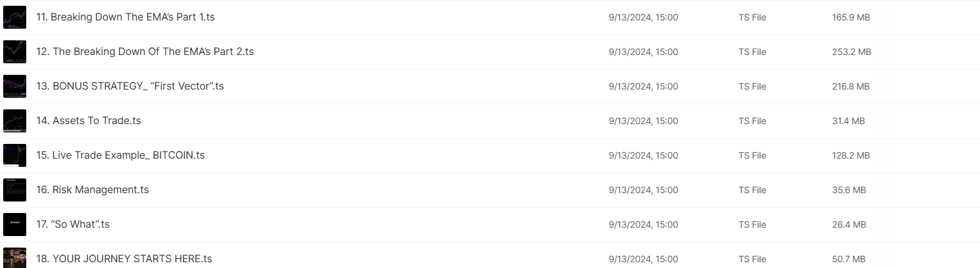Image resolution: width=980 pixels, height=268 pixels.
Task: Select the "So What" video thumbnail
Action: tap(15, 225)
